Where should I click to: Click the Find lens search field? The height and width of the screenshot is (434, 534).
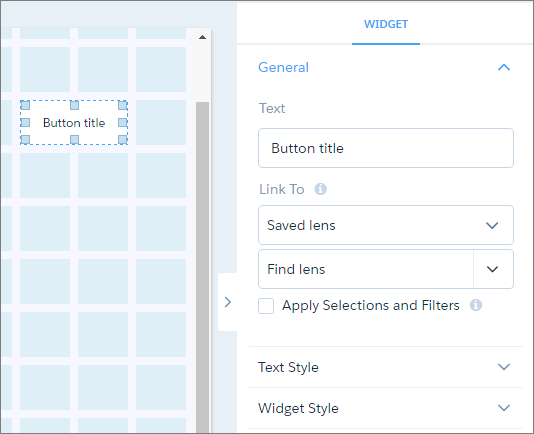point(366,269)
